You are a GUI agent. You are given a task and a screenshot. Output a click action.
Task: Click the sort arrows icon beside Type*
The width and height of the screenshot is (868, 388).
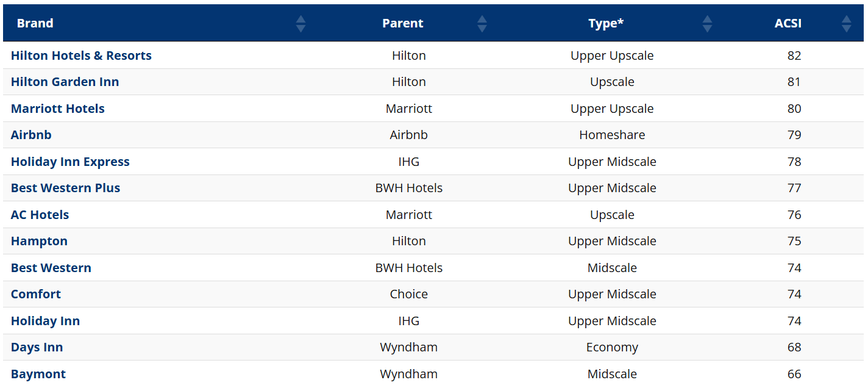click(707, 24)
